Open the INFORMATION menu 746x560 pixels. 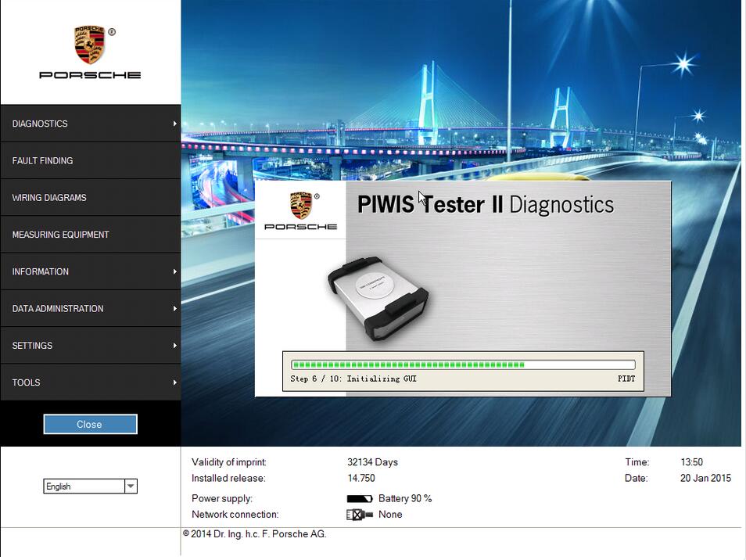91,271
